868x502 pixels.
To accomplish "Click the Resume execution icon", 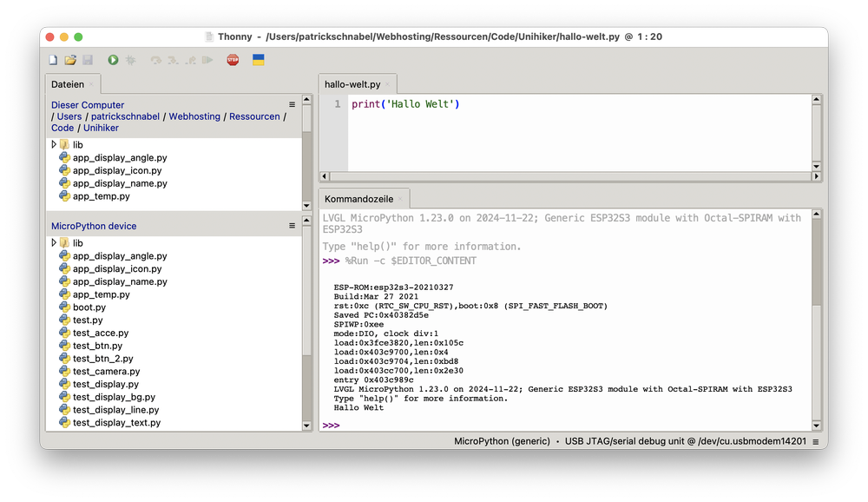I will point(207,60).
